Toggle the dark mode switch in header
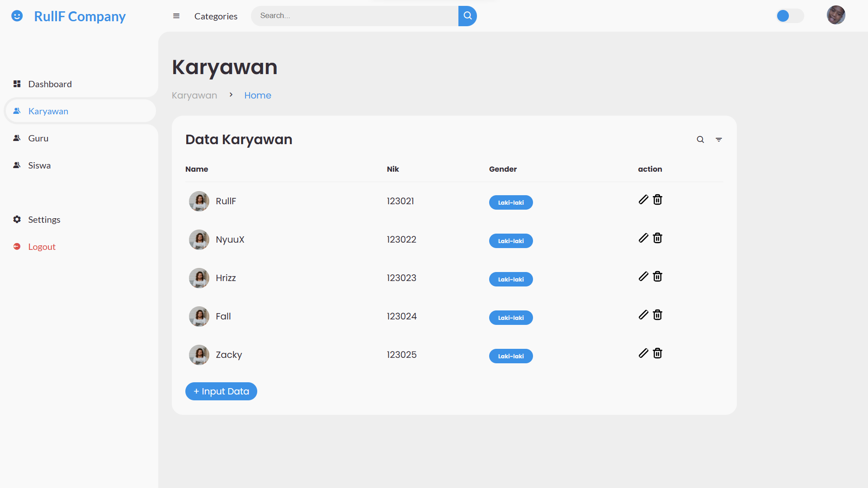This screenshot has width=868, height=488. pyautogui.click(x=789, y=16)
